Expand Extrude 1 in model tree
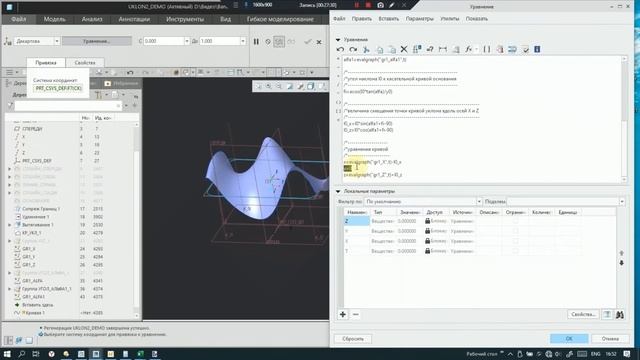640x360 pixels. pyautogui.click(x=10, y=225)
